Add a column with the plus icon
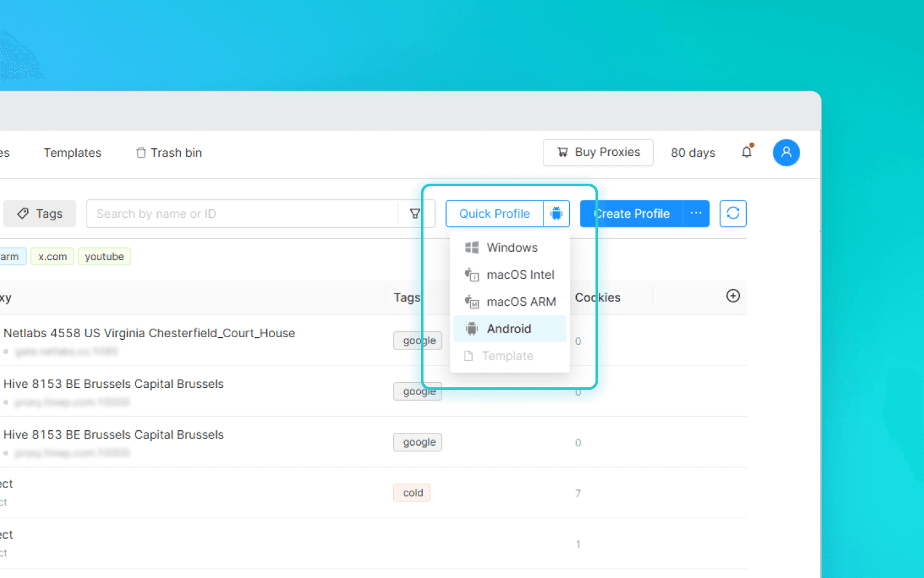 733,296
